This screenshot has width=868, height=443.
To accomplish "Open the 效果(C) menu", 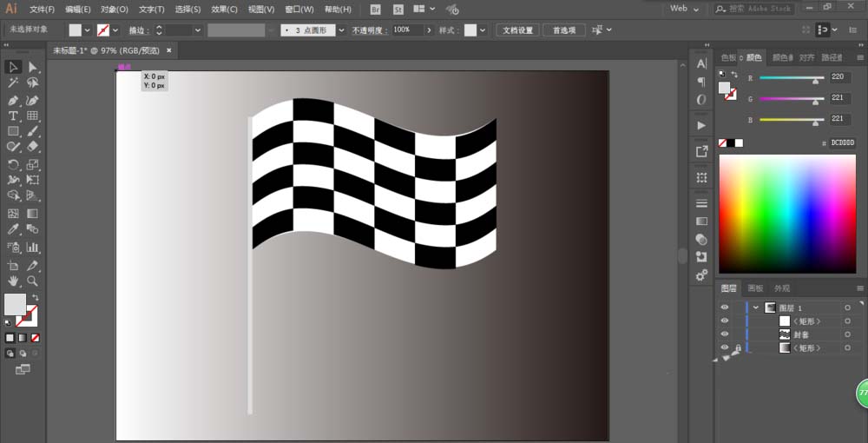I will (224, 10).
